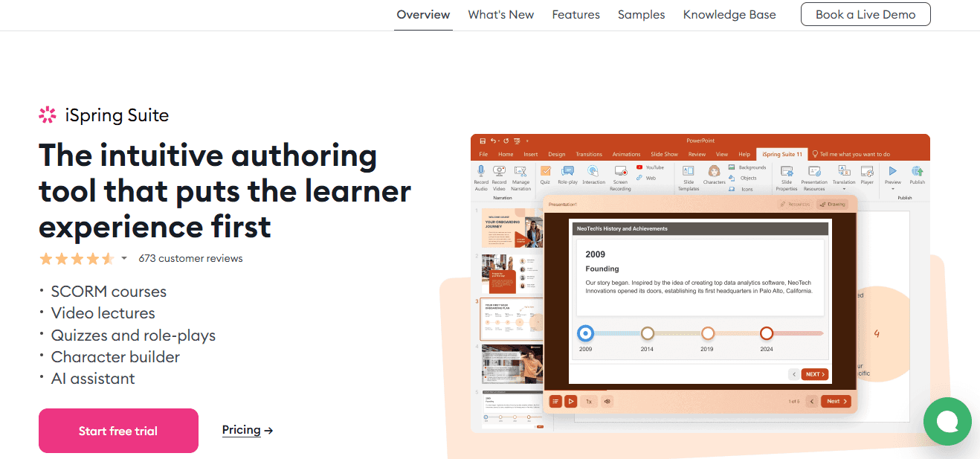Select slide 3 thumbnail in slide panel
Viewport: 980px width, 459px height.
tap(512, 319)
